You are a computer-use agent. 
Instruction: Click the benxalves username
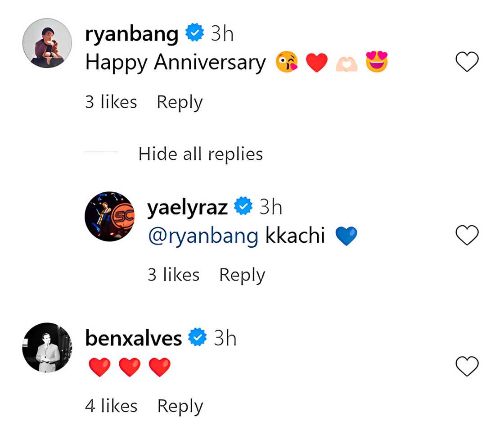134,338
